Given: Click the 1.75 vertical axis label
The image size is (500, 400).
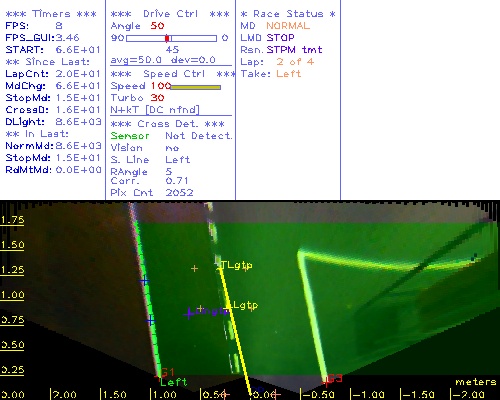Looking at the screenshot, I should point(12,220).
